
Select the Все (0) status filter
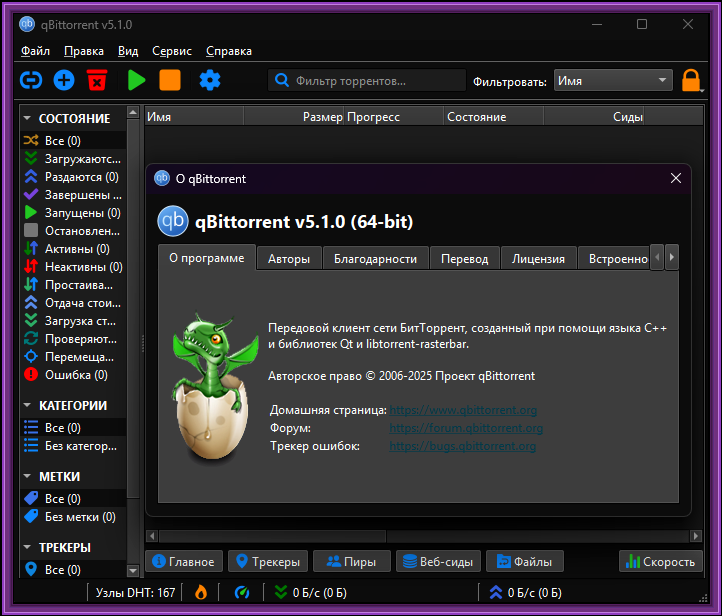[73, 140]
